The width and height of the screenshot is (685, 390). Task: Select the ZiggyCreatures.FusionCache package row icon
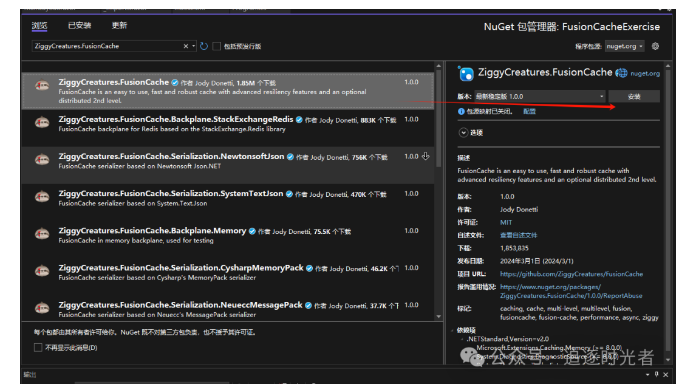pos(42,86)
